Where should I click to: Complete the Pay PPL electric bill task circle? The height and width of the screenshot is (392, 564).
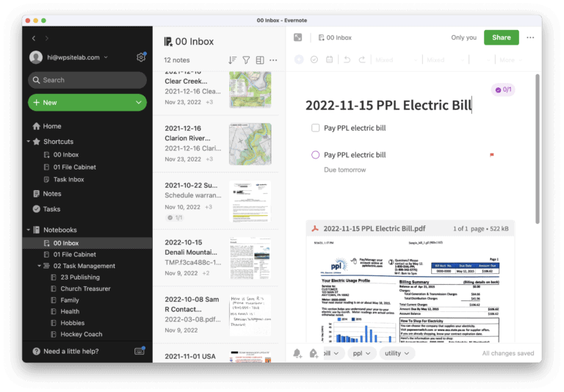point(316,155)
